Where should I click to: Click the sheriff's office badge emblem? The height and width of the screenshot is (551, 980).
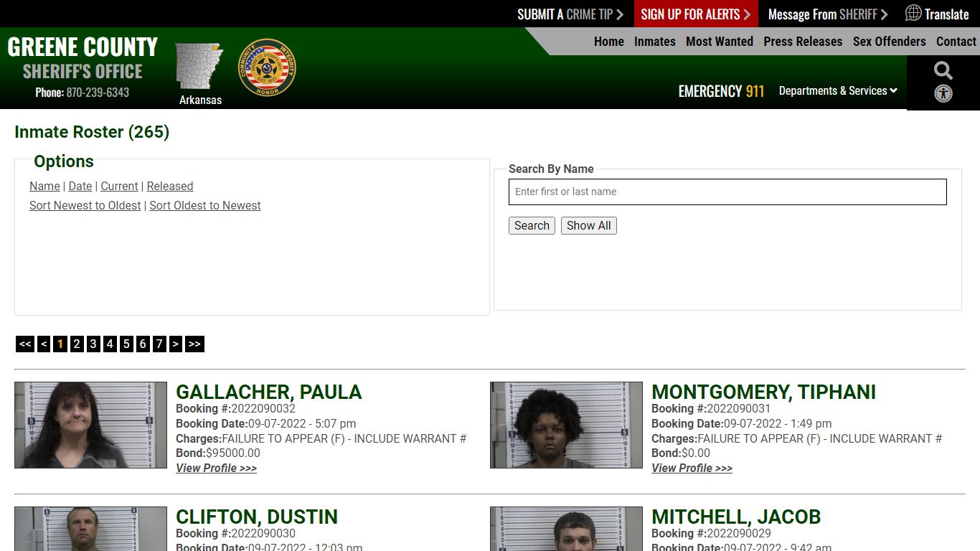click(267, 68)
